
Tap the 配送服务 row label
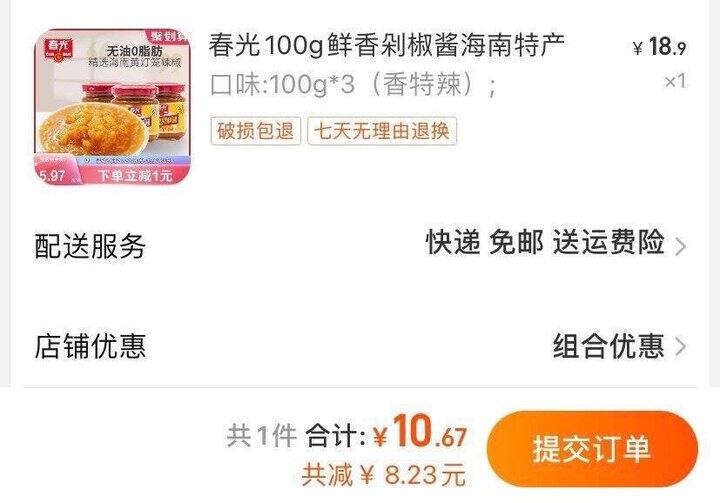(90, 246)
